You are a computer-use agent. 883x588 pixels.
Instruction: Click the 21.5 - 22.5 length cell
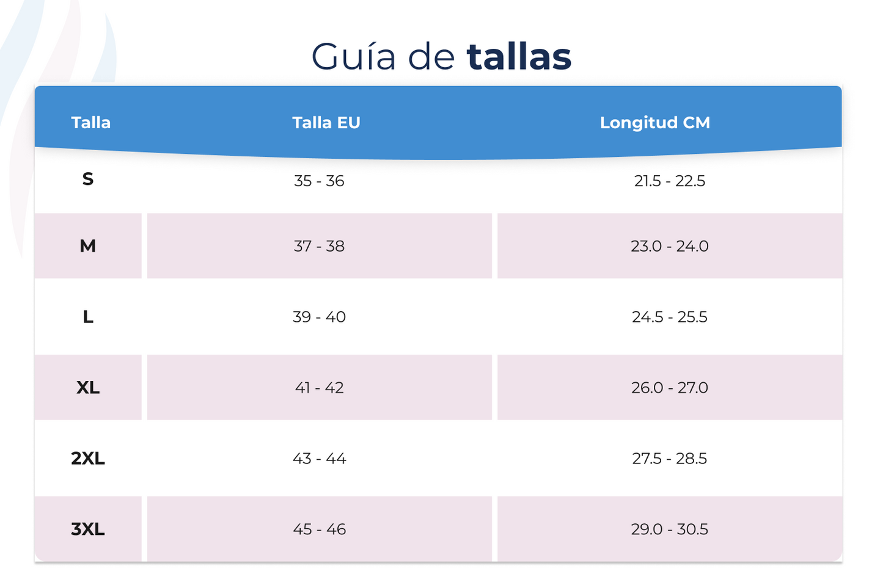click(669, 181)
